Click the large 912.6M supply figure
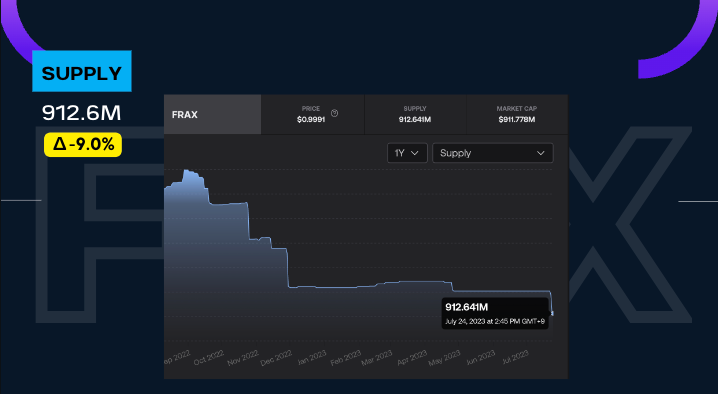 coord(82,113)
